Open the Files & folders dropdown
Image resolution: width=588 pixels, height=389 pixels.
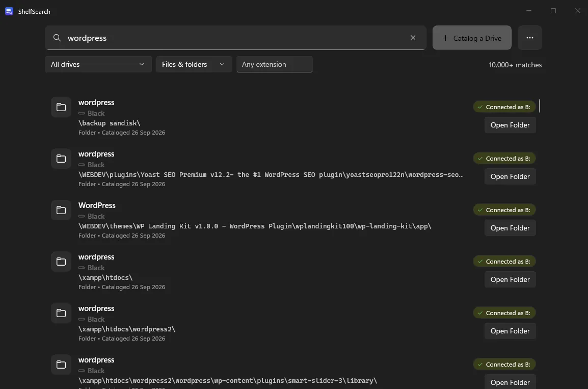point(194,64)
